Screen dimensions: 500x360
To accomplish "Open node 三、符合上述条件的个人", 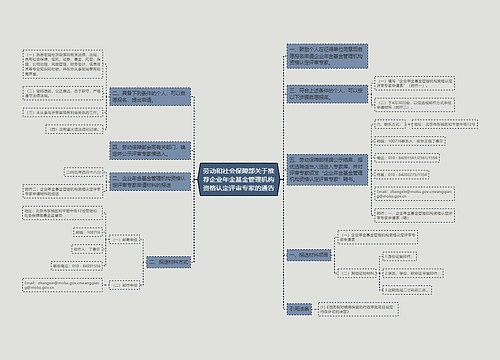I will 327,94.
